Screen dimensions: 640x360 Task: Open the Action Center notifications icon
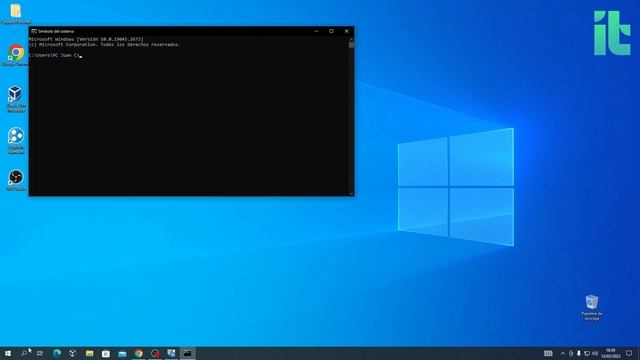pyautogui.click(x=629, y=353)
